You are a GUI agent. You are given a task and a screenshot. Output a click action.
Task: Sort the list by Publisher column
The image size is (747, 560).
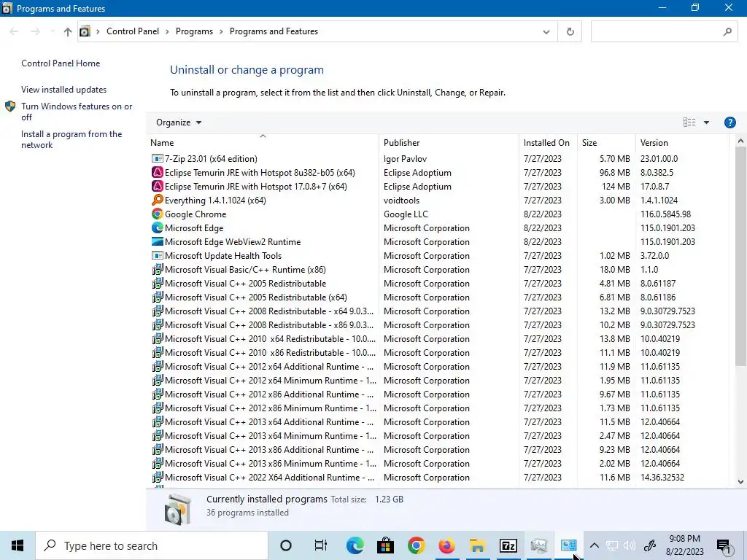(449, 142)
